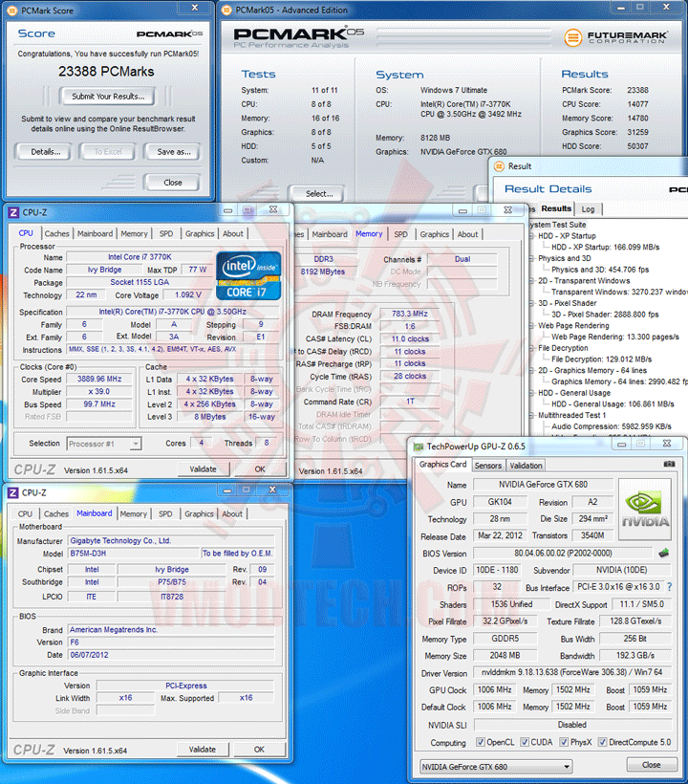Collapse the 3D - Pixel Shader node
The image size is (688, 784).
tap(532, 303)
